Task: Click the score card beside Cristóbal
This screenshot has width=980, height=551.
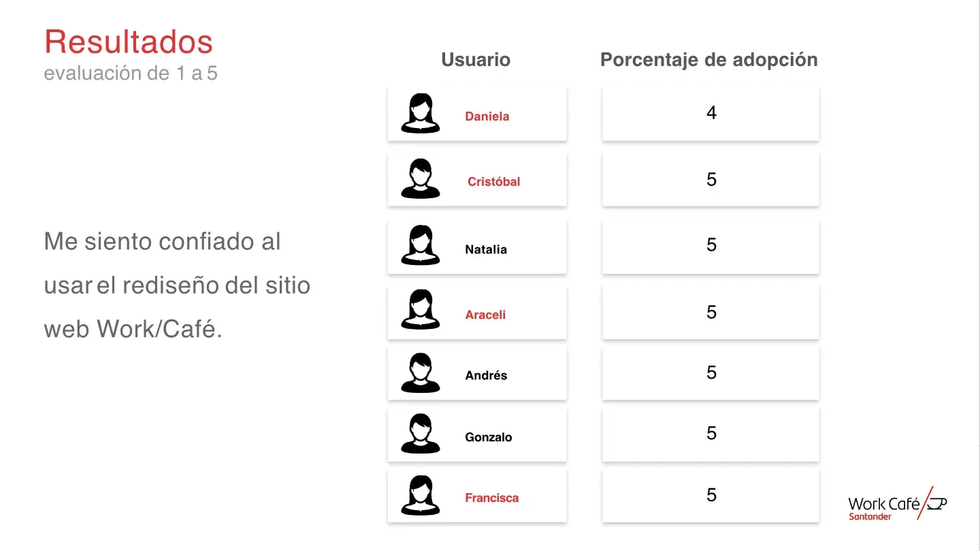Action: click(711, 179)
